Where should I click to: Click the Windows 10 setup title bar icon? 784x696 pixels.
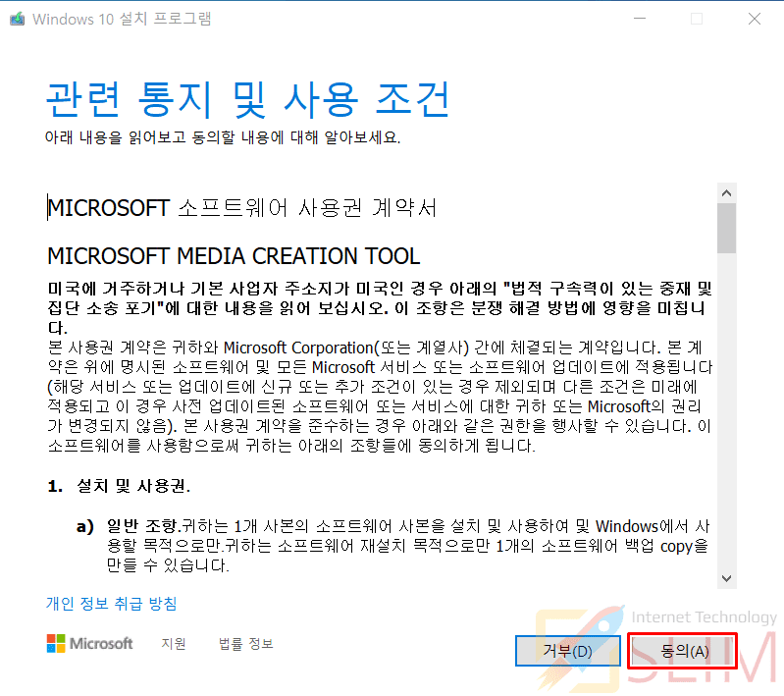click(x=18, y=19)
